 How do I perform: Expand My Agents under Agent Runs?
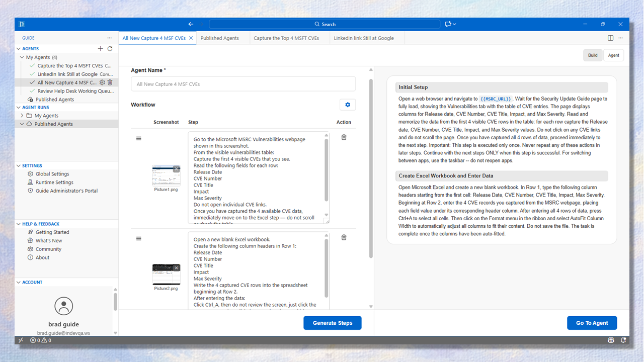pos(22,116)
